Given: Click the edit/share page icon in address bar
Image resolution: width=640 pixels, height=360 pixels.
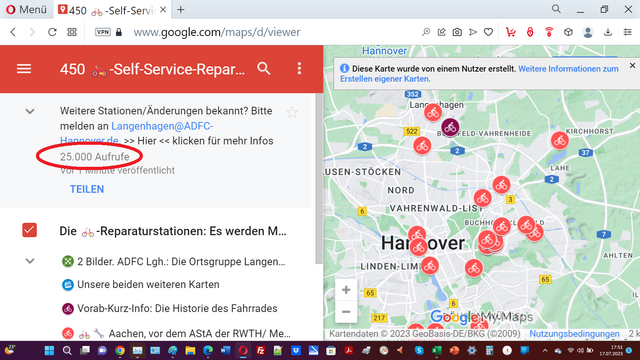Looking at the screenshot, I should coord(442,32).
